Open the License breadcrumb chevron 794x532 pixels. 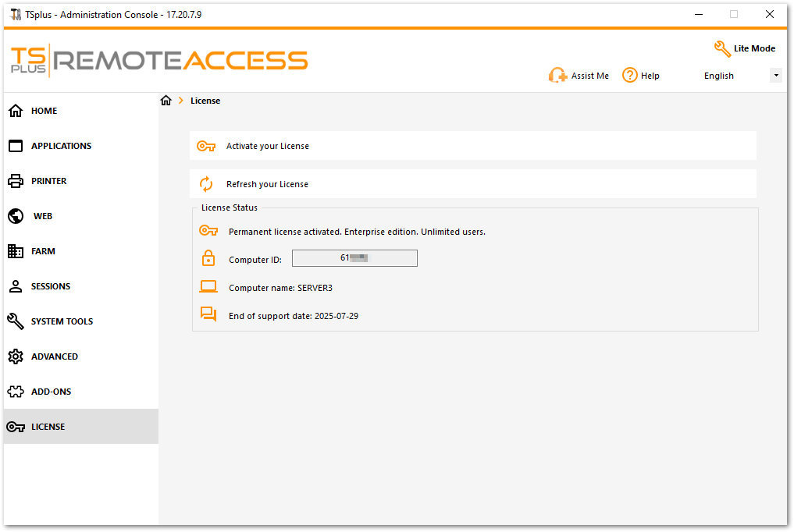point(181,100)
